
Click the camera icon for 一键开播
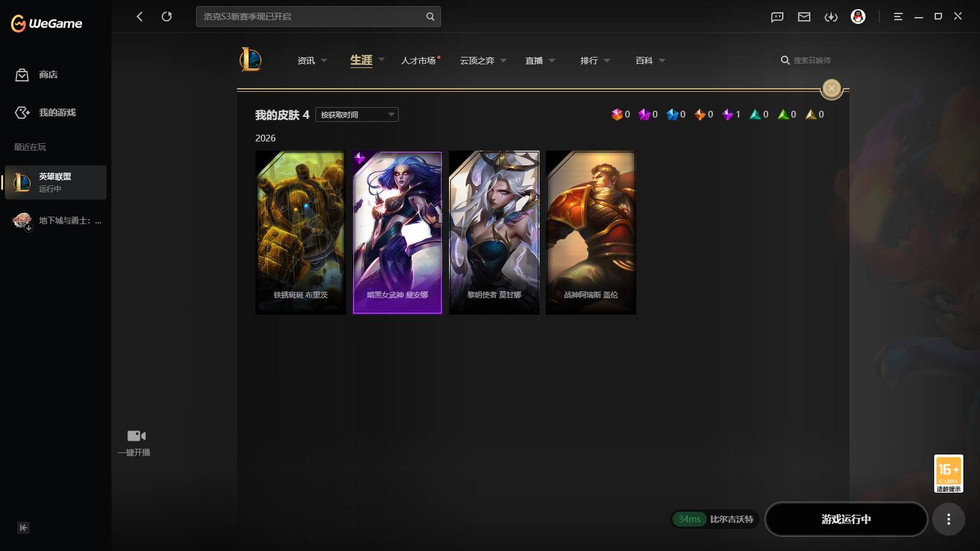click(x=136, y=436)
